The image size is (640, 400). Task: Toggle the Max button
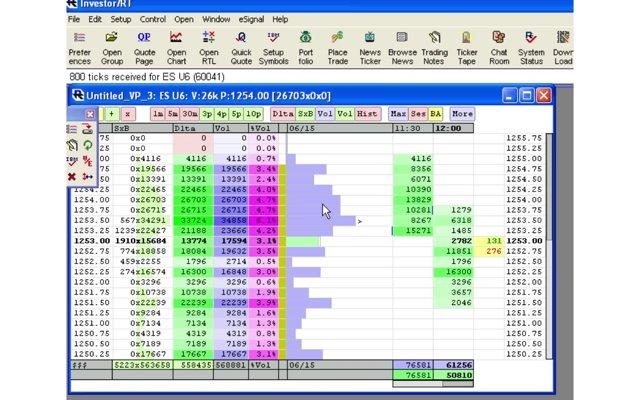(x=398, y=114)
